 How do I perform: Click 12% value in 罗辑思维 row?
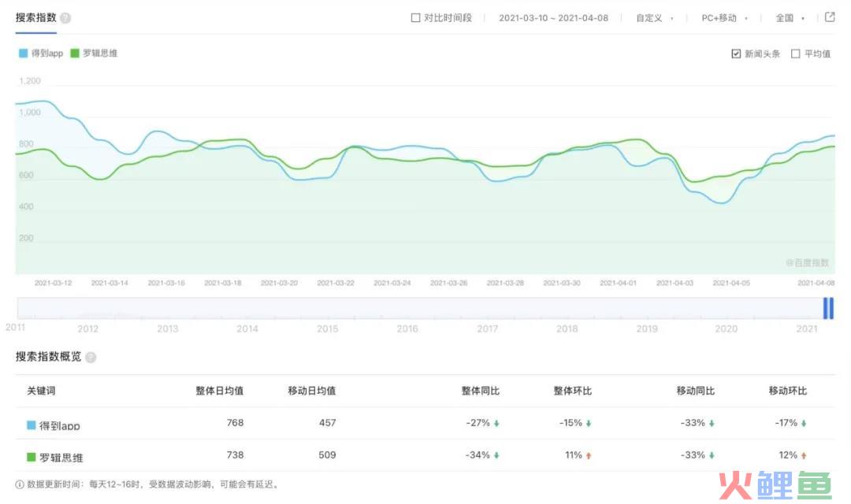[788, 454]
